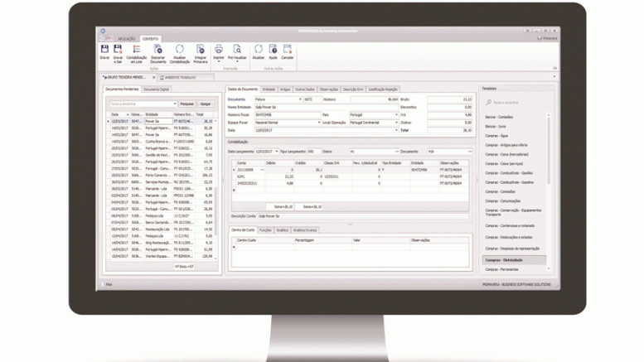Click the Diário field lookup button
Viewport: 644px width, 362px height.
pyautogui.click(x=396, y=152)
